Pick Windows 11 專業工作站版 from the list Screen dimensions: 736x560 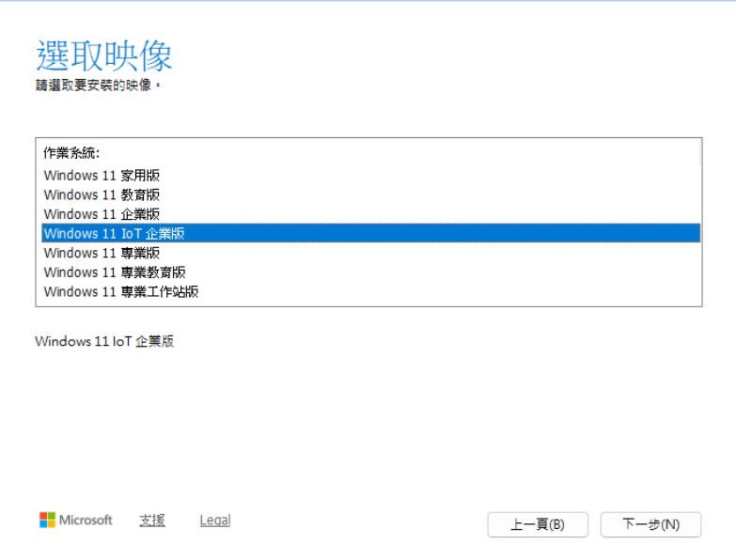(121, 291)
